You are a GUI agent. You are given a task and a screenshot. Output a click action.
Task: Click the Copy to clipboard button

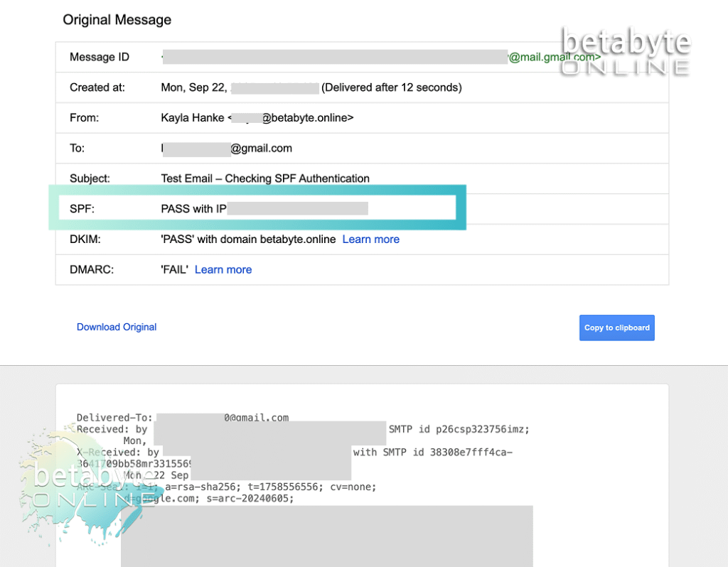click(x=616, y=328)
